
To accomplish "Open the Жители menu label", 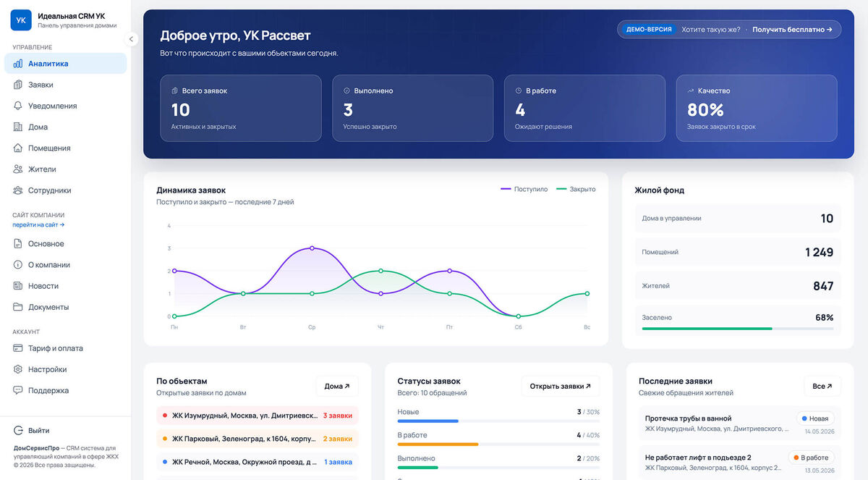I will (42, 169).
